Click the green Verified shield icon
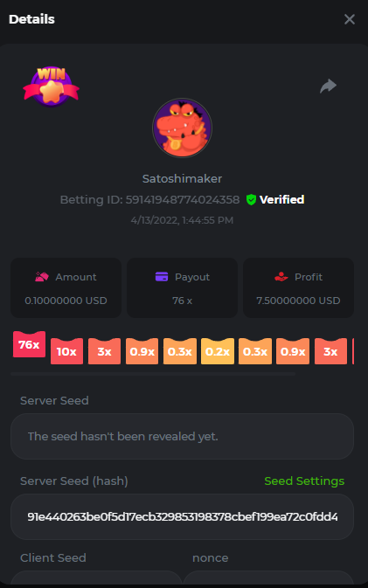The width and height of the screenshot is (368, 588). [x=251, y=199]
